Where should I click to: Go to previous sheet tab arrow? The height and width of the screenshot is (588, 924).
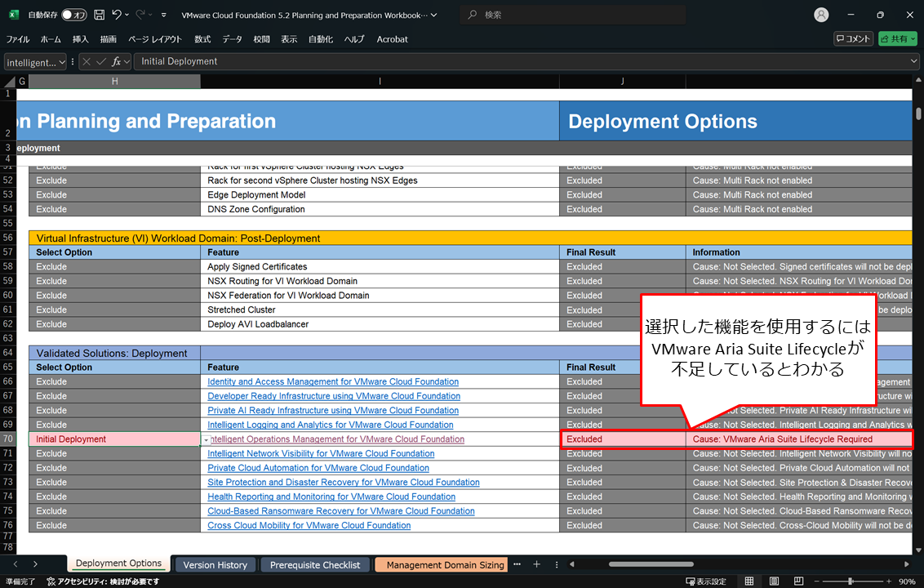pyautogui.click(x=16, y=564)
